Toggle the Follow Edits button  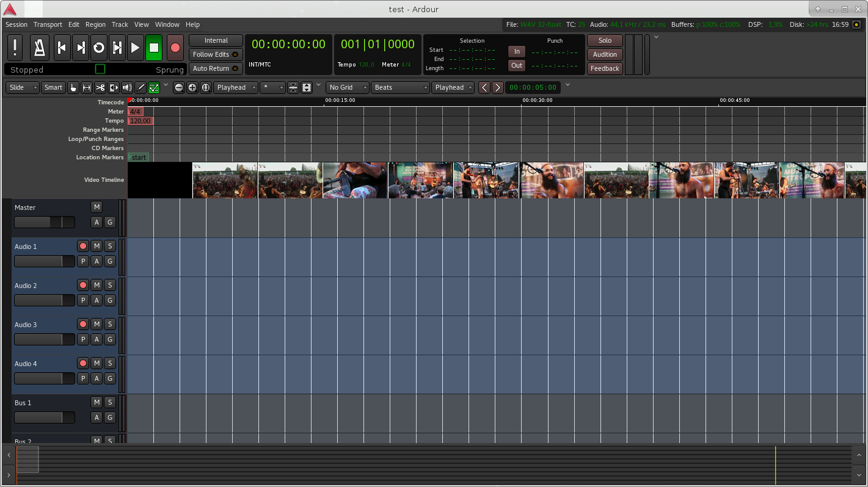pos(216,54)
